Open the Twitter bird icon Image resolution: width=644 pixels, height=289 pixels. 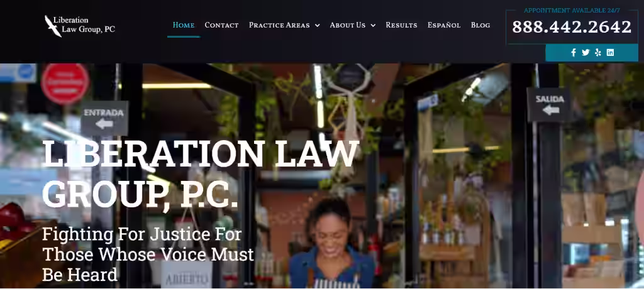pos(586,53)
